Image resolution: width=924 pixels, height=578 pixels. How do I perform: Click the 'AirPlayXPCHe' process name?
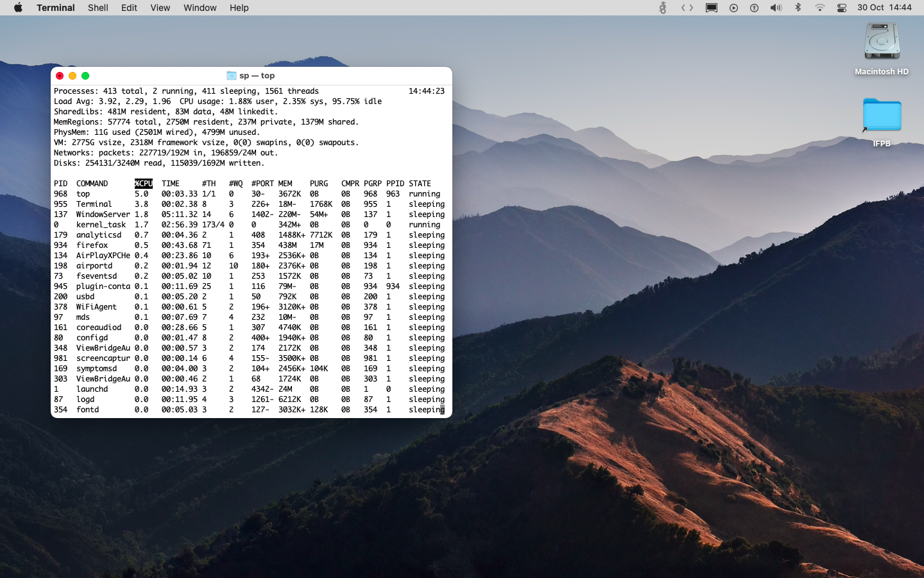click(103, 256)
